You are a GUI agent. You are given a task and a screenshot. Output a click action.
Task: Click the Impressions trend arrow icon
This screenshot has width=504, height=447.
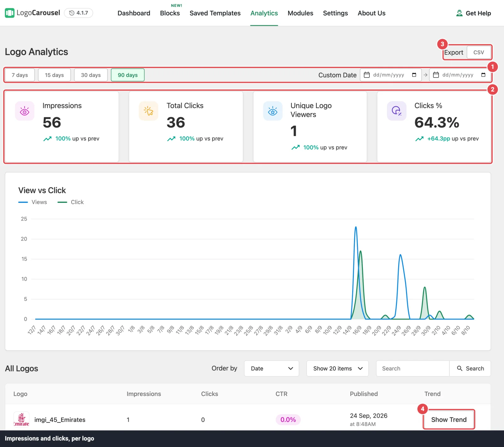pos(48,139)
